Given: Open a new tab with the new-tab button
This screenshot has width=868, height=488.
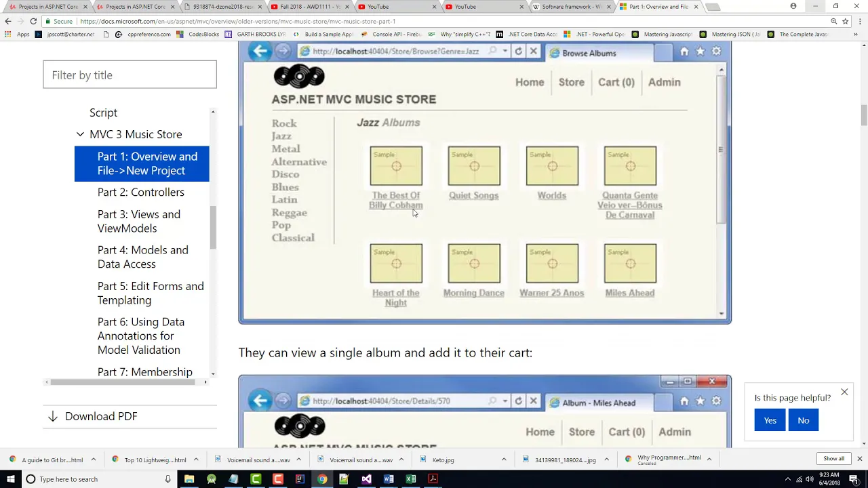Looking at the screenshot, I should point(712,7).
